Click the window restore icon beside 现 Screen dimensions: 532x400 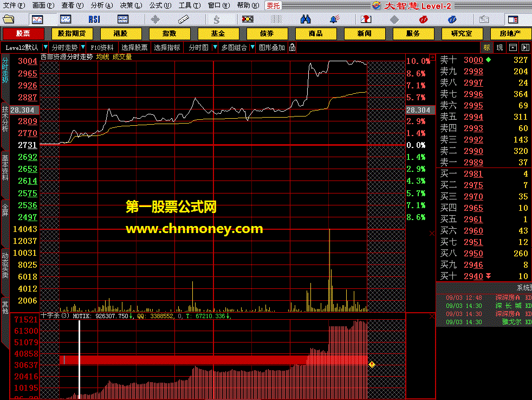(512, 48)
